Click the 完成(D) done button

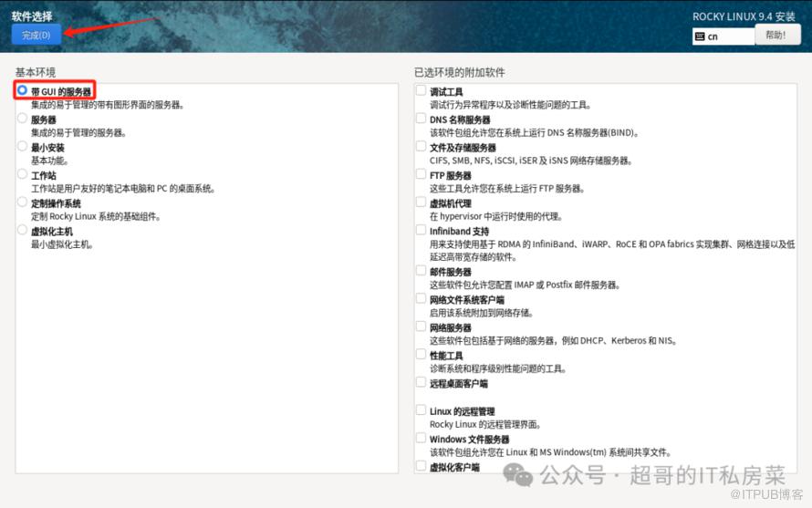coord(36,35)
